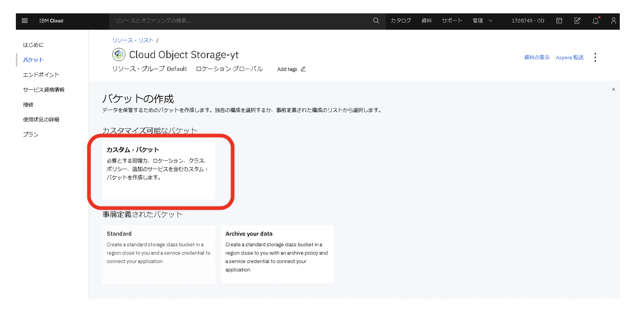Open the カタログ menu
The height and width of the screenshot is (317, 644).
click(401, 21)
